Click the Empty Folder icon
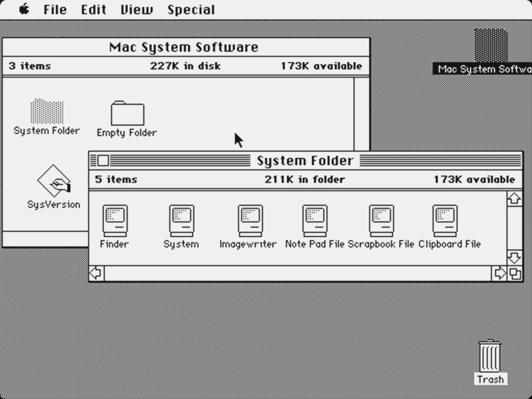 127,113
